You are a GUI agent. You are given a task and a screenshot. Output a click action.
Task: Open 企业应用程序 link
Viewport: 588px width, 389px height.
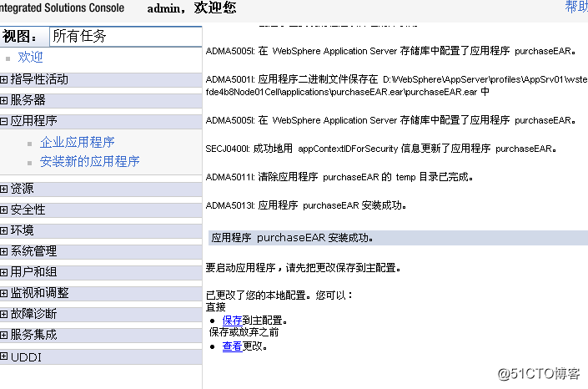point(78,142)
